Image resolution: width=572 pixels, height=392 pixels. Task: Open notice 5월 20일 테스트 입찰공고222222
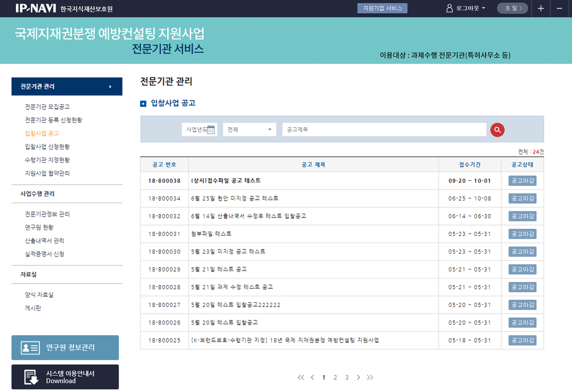(236, 305)
